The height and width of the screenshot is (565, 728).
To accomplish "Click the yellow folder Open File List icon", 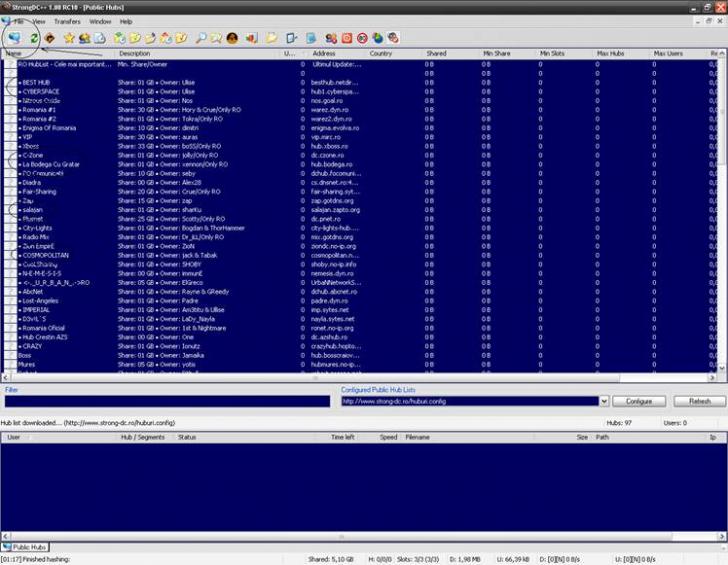I will 271,37.
